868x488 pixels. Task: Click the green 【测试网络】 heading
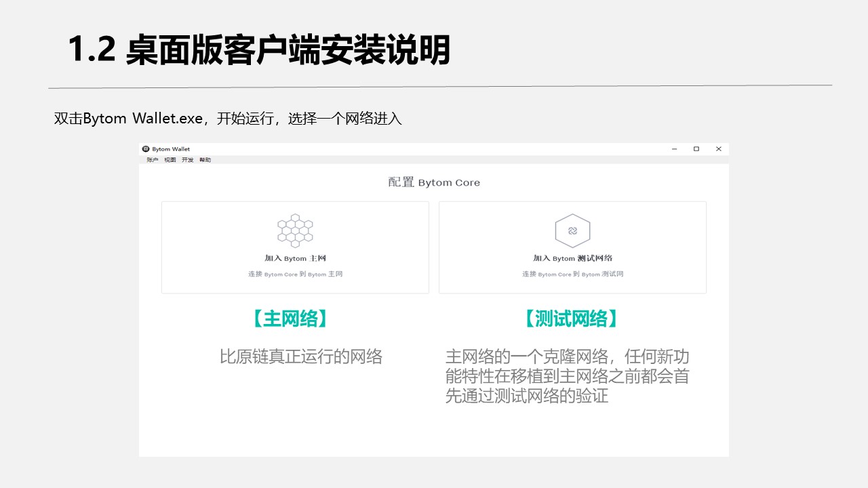point(572,319)
